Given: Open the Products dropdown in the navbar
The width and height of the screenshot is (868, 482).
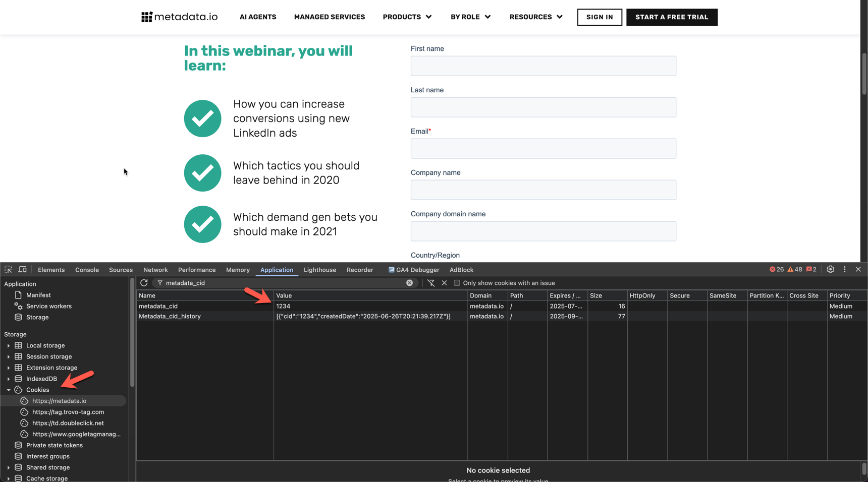Looking at the screenshot, I should coord(407,17).
